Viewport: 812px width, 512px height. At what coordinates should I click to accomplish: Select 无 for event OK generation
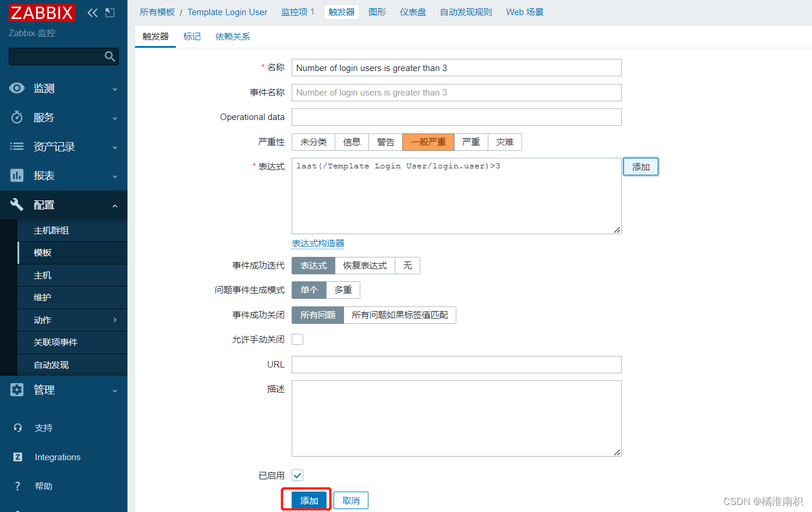point(407,265)
